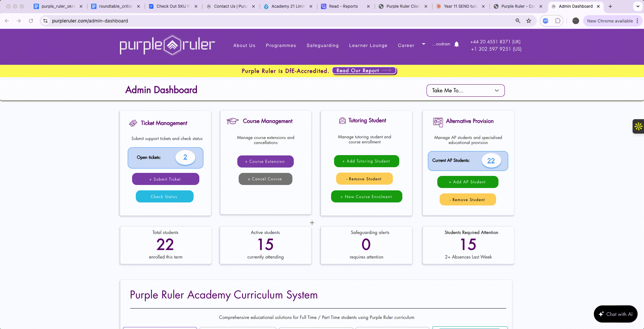
Task: View site information for purpleruler.com
Action: (x=45, y=21)
